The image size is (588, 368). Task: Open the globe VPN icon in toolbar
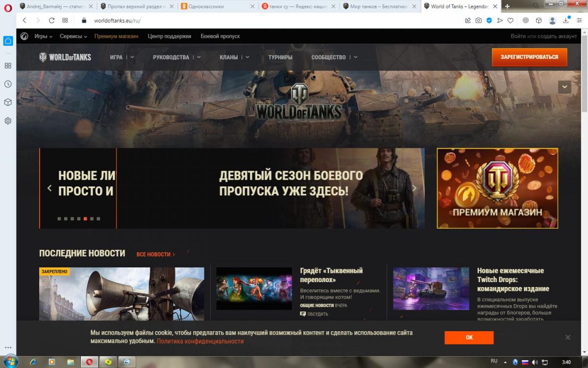pyautogui.click(x=526, y=21)
